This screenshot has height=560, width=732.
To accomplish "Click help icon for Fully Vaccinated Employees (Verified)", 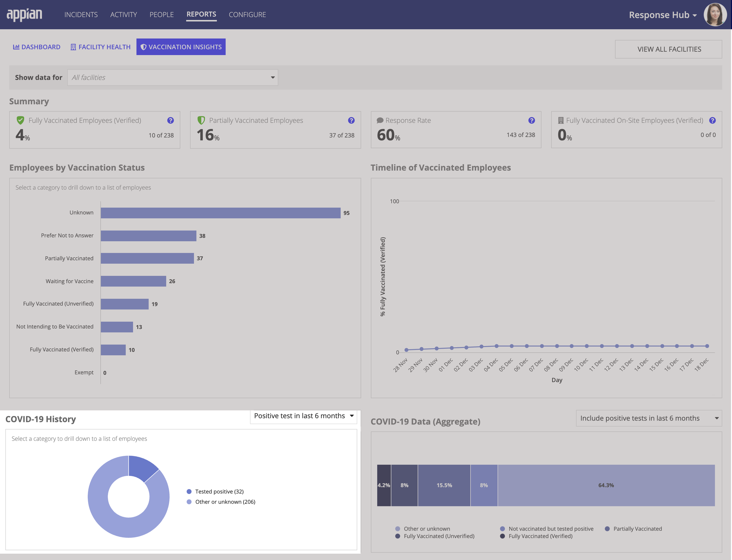I will click(170, 121).
